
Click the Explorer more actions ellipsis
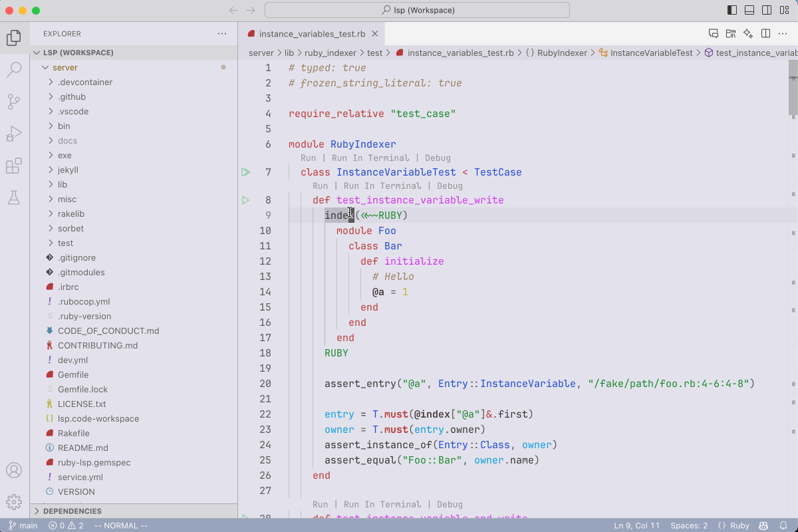[222, 34]
